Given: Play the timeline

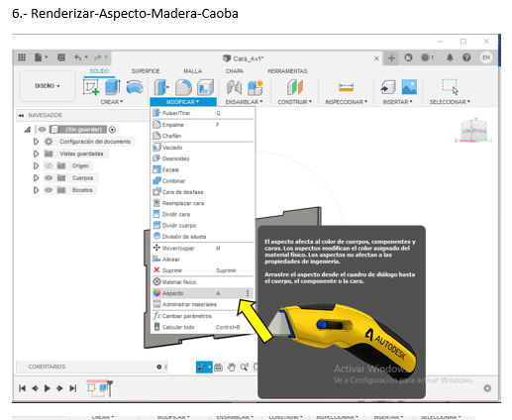Looking at the screenshot, I should [x=48, y=388].
